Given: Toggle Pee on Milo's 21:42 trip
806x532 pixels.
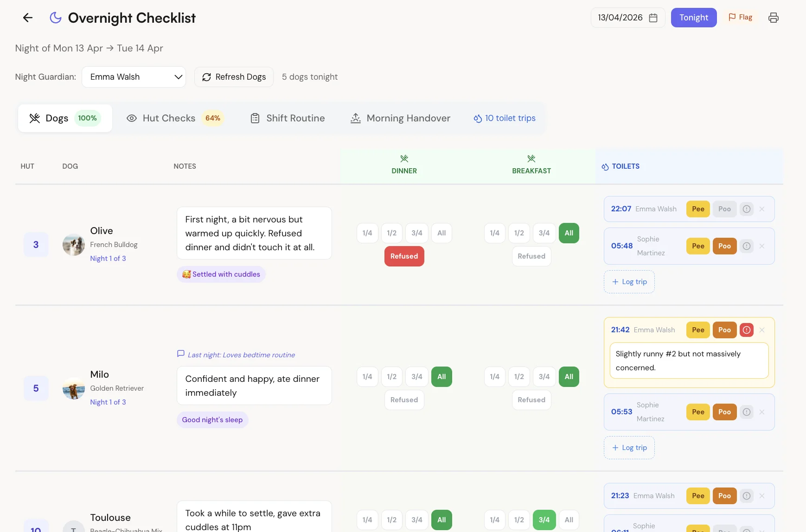Looking at the screenshot, I should (698, 330).
